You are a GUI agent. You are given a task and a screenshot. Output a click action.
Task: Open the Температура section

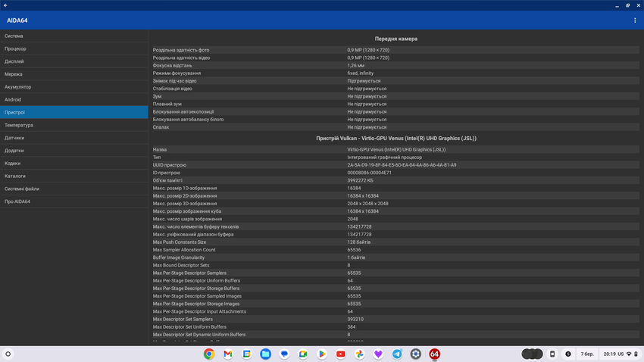point(73,125)
